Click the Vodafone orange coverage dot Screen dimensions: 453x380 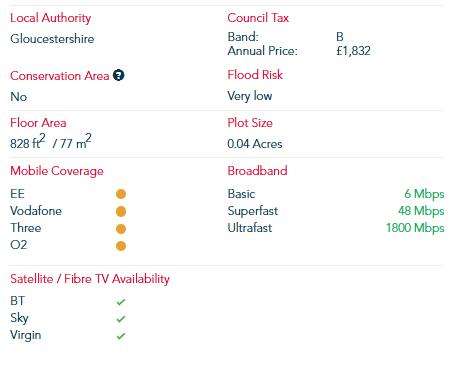tap(121, 211)
